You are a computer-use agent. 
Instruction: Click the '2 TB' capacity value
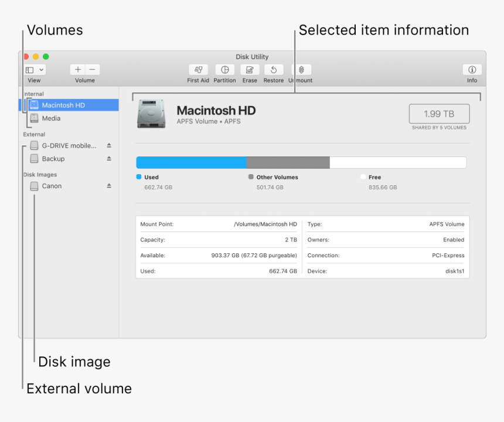coord(291,240)
